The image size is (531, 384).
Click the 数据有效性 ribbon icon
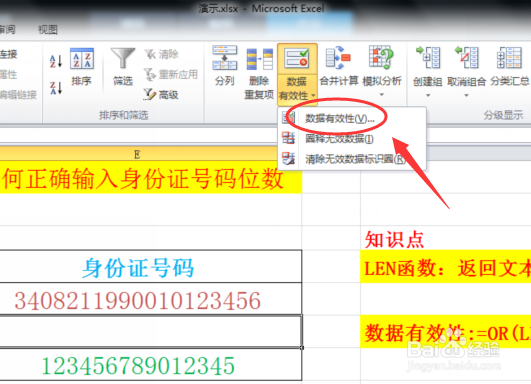tap(297, 58)
